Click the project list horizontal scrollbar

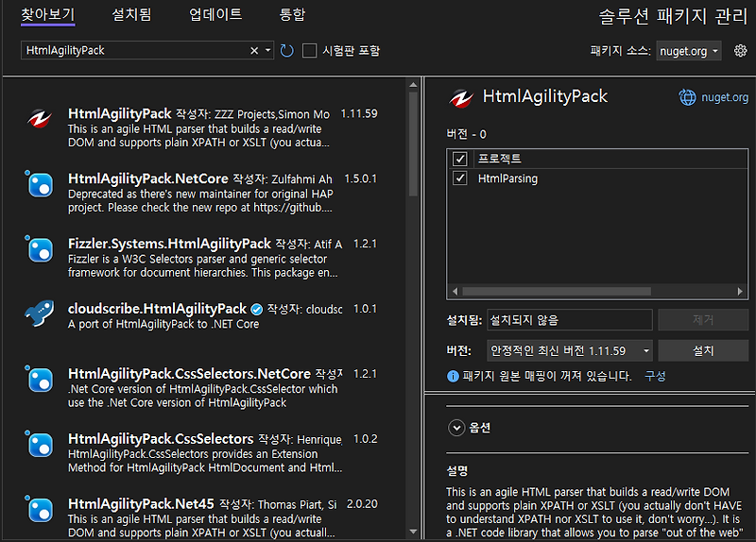[557, 292]
